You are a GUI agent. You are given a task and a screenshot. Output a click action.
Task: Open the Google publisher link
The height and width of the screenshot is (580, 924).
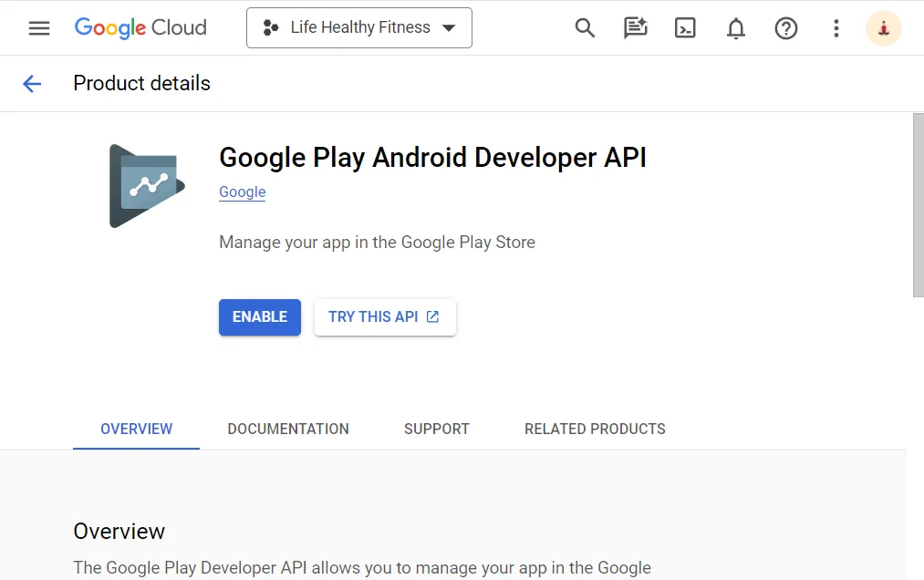point(242,192)
